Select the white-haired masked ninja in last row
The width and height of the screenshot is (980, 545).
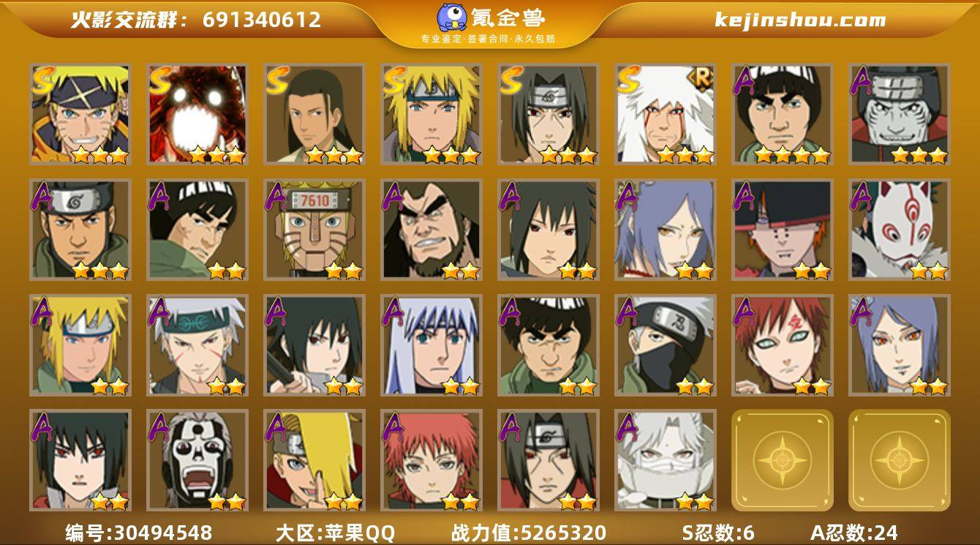click(666, 460)
